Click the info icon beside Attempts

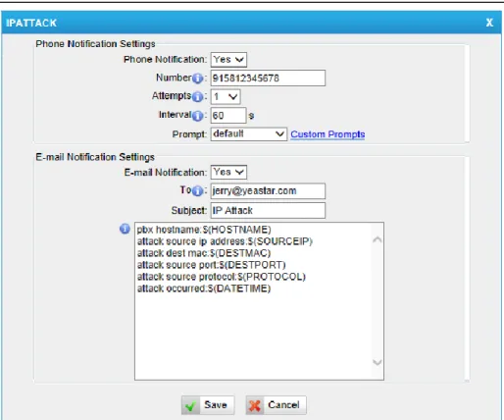pyautogui.click(x=197, y=97)
